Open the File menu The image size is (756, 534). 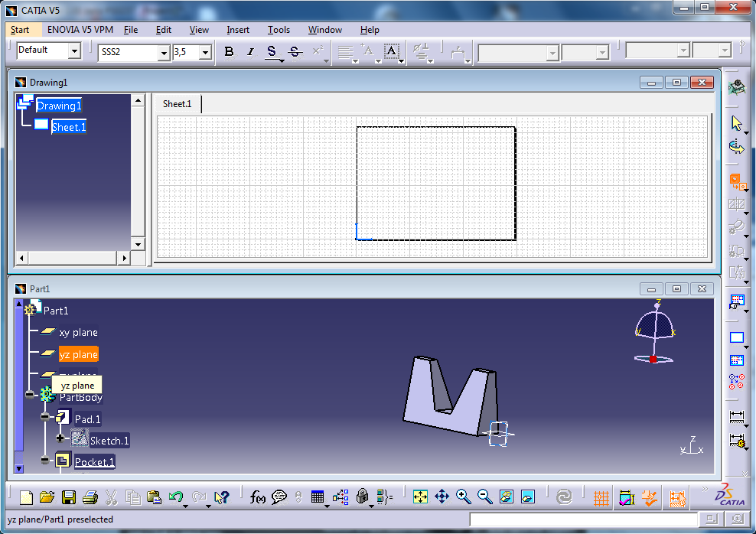click(131, 30)
